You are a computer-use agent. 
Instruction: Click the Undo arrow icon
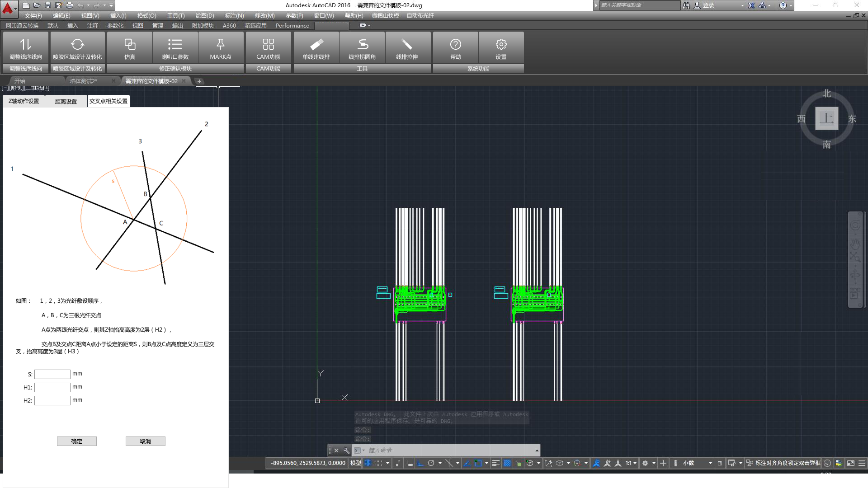tap(80, 5)
